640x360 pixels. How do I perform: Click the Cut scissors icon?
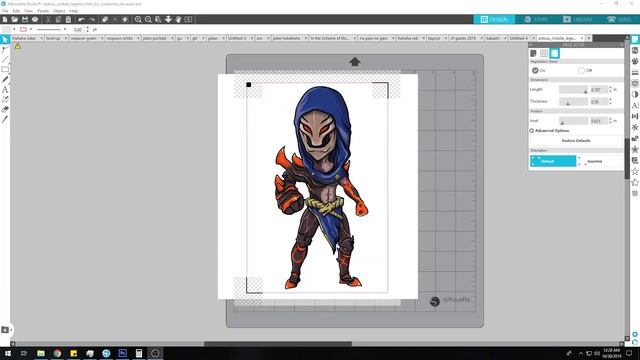coord(48,19)
